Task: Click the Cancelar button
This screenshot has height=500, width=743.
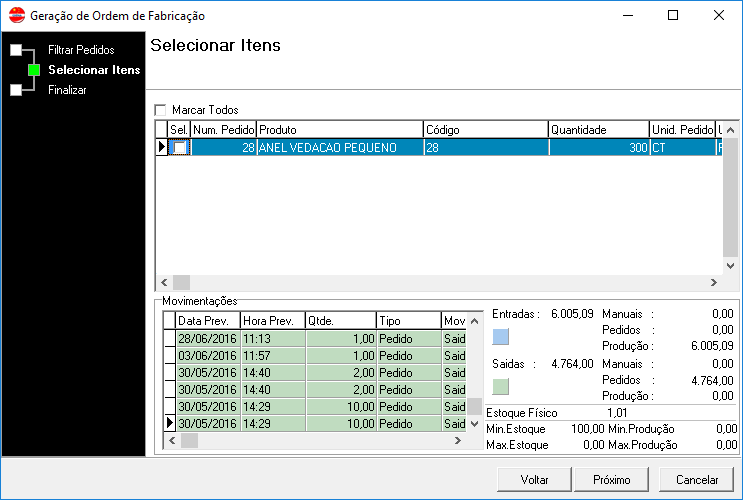Action: (x=697, y=480)
